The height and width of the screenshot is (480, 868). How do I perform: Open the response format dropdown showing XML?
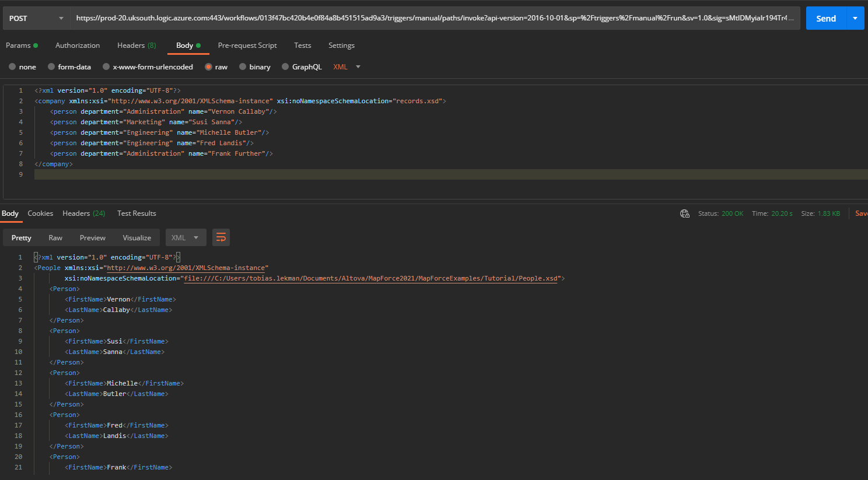click(185, 237)
